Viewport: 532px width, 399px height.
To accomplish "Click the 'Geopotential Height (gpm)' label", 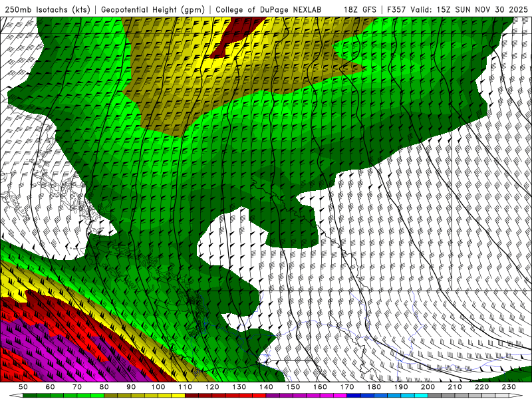I will (x=153, y=9).
